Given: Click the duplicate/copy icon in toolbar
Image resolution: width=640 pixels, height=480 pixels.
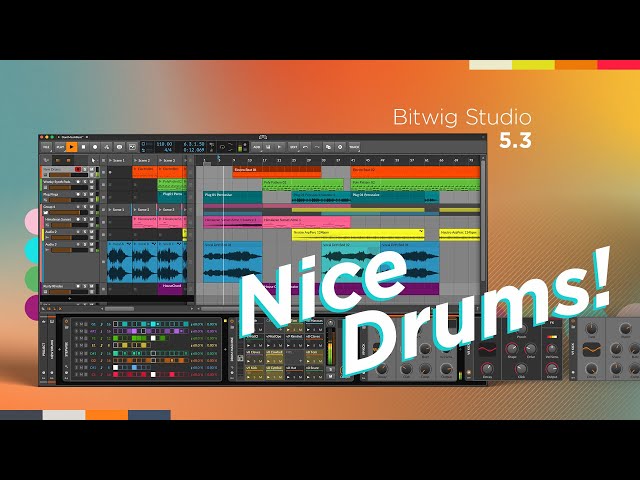Looking at the screenshot, I should [328, 147].
